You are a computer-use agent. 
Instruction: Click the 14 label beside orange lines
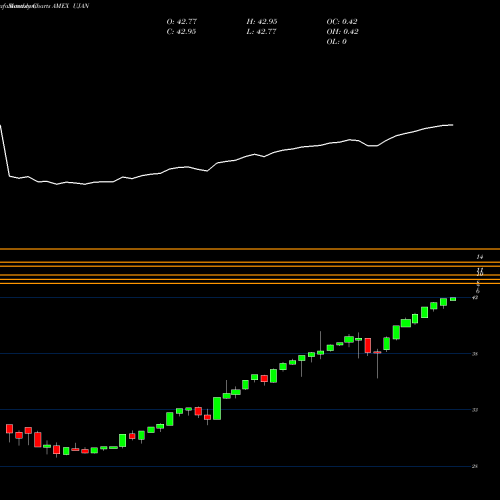coord(479,257)
